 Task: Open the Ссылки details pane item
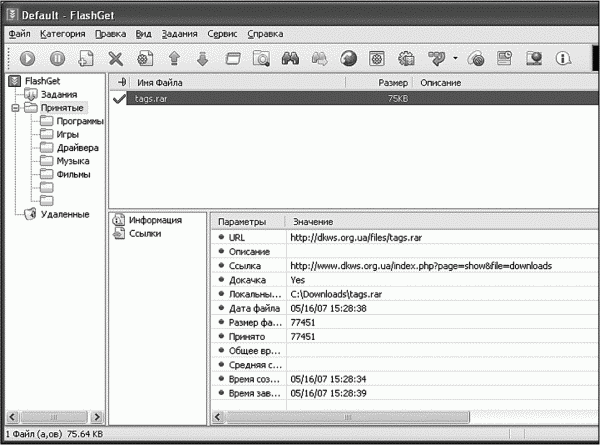(145, 233)
